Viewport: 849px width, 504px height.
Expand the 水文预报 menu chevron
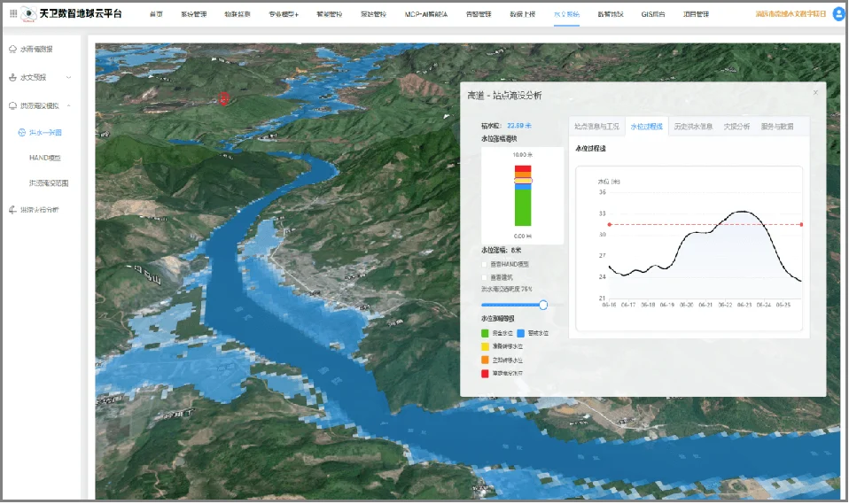coord(69,77)
